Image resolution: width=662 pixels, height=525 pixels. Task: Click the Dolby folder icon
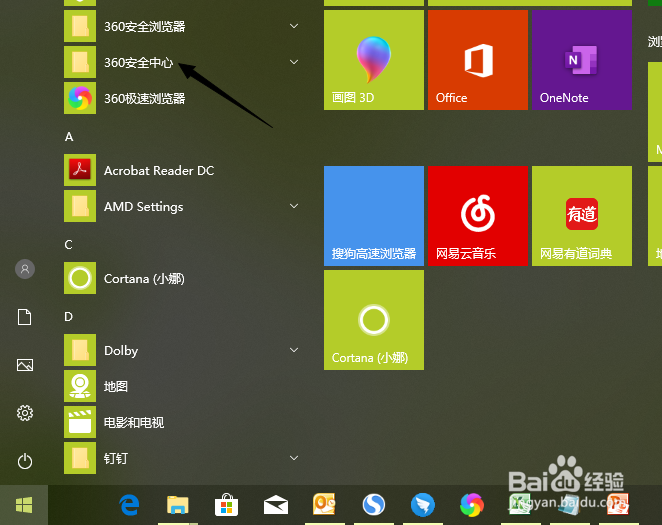(80, 350)
